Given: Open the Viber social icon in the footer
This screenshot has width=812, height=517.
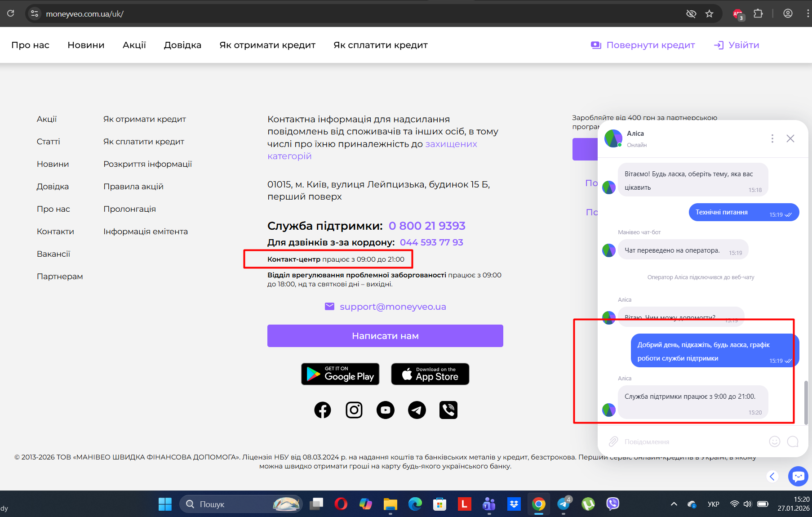Looking at the screenshot, I should click(448, 410).
